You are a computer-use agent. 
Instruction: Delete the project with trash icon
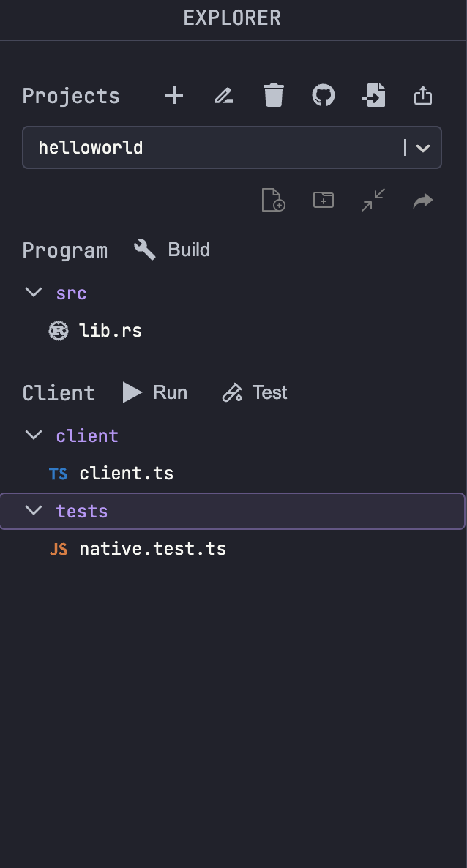coord(274,96)
